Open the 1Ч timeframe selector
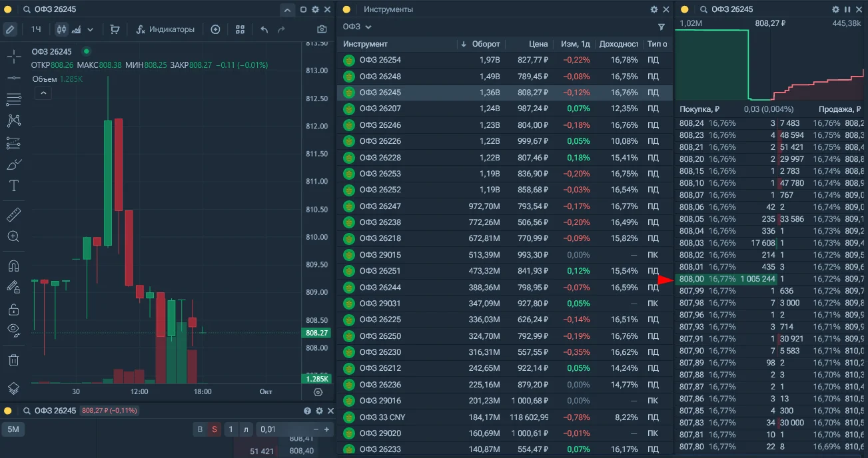This screenshot has width=868, height=458. pyautogui.click(x=36, y=29)
